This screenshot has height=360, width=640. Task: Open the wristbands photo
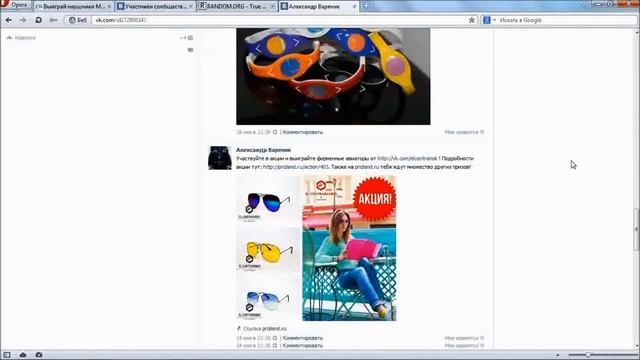pyautogui.click(x=333, y=76)
